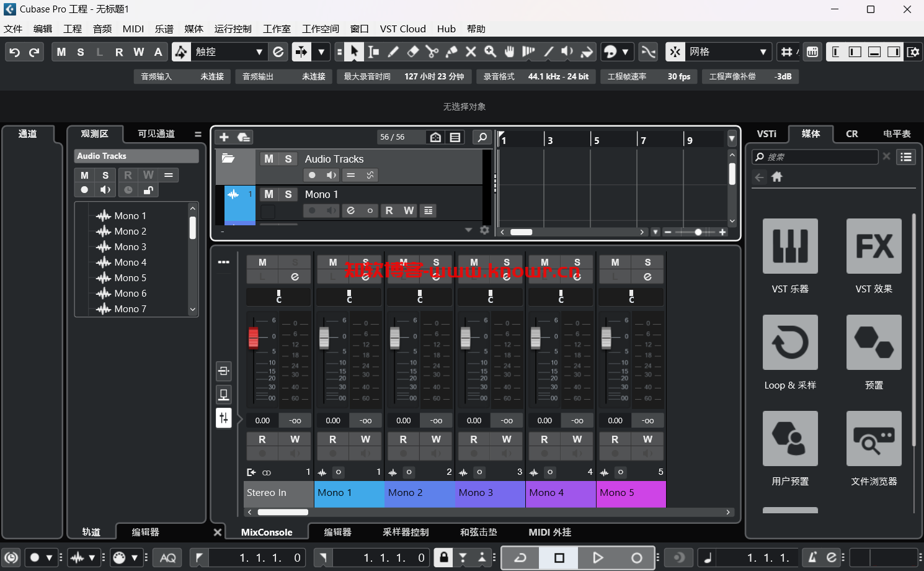Click the Mono 5 channel name label
Viewport: 924px width, 571px height.
point(631,494)
